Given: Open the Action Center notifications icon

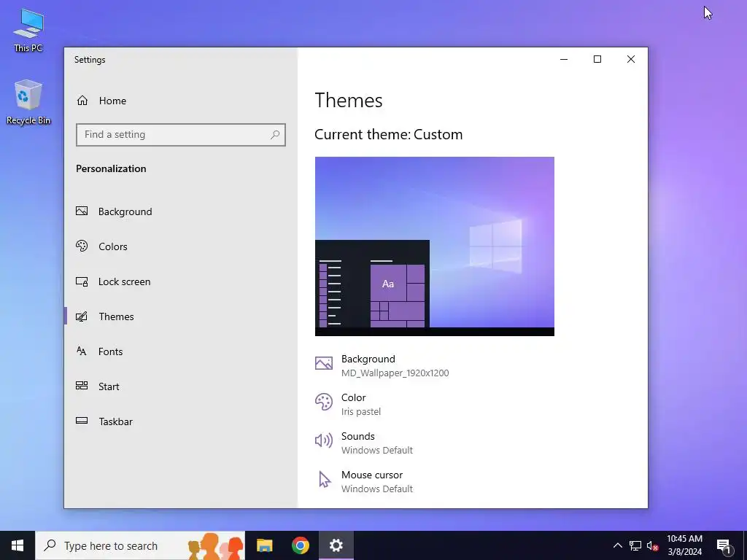Looking at the screenshot, I should (x=724, y=545).
